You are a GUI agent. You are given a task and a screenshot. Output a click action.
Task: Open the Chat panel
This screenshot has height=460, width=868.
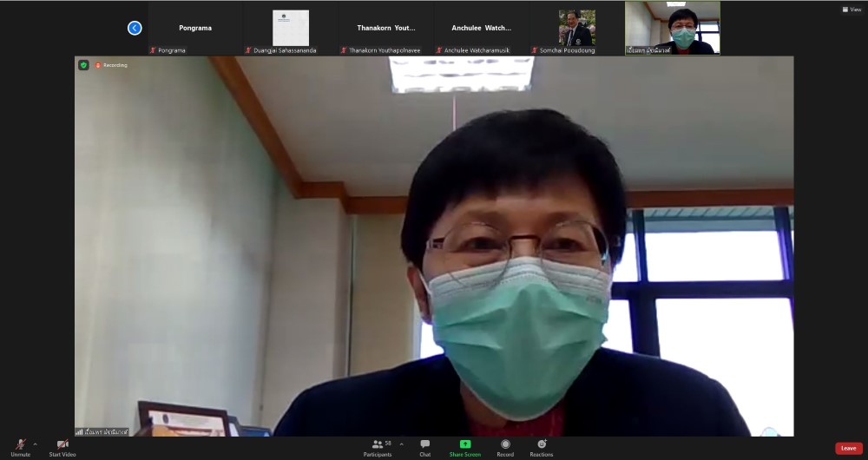(424, 446)
